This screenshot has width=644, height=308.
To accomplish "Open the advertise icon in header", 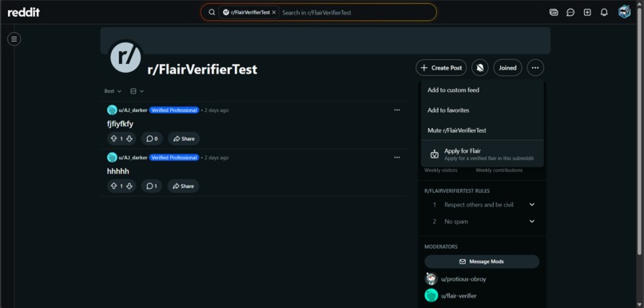I will [554, 12].
